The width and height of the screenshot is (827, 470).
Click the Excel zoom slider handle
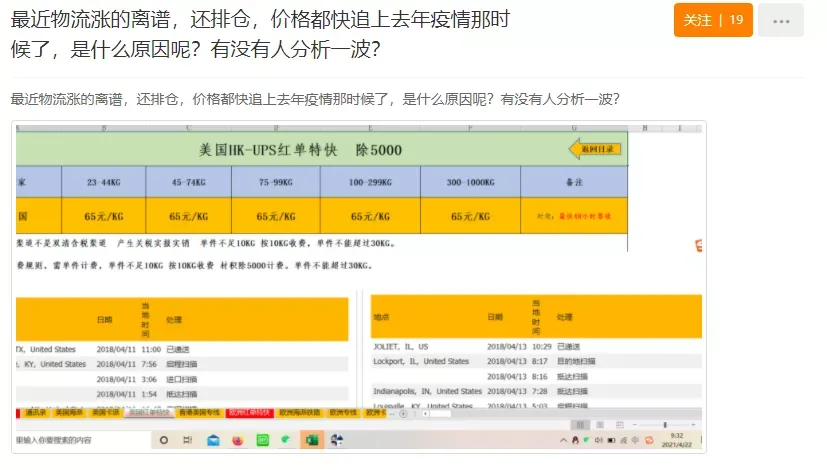(665, 425)
